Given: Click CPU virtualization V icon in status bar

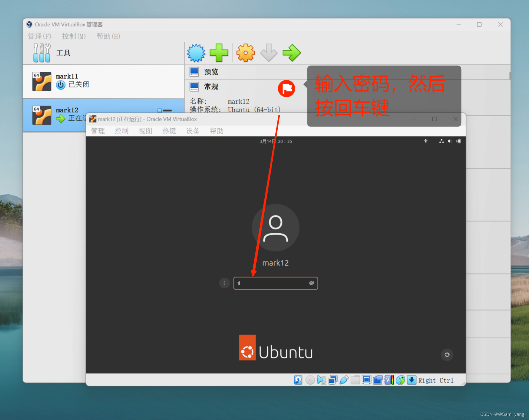Looking at the screenshot, I should [389, 380].
